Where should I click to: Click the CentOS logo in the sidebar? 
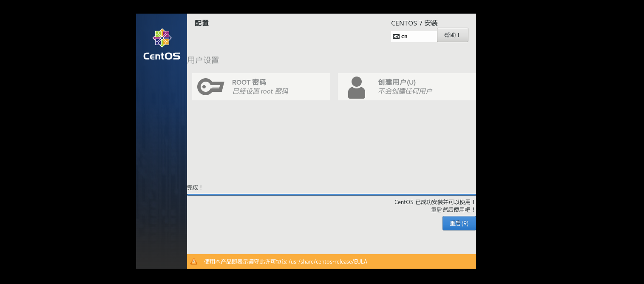point(162,44)
